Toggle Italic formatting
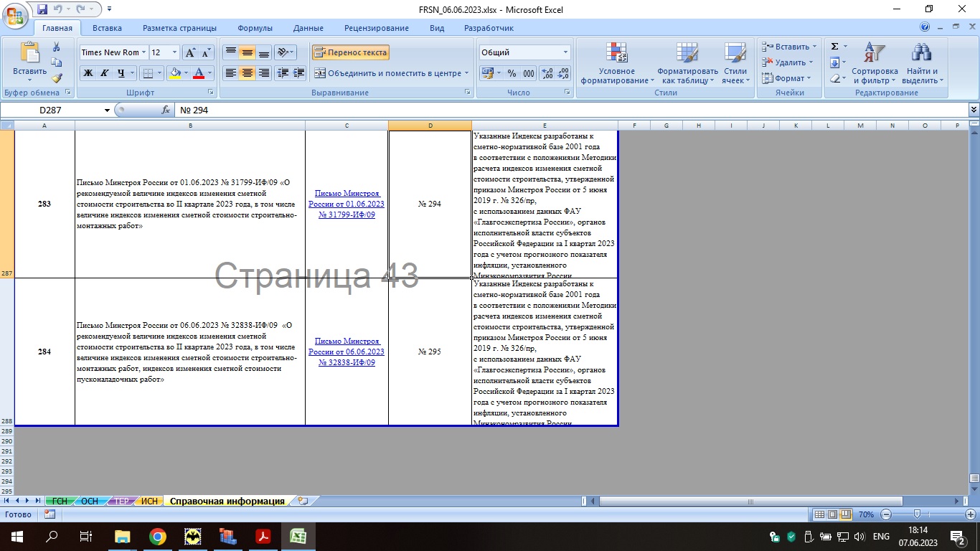The height and width of the screenshot is (551, 980). click(105, 73)
